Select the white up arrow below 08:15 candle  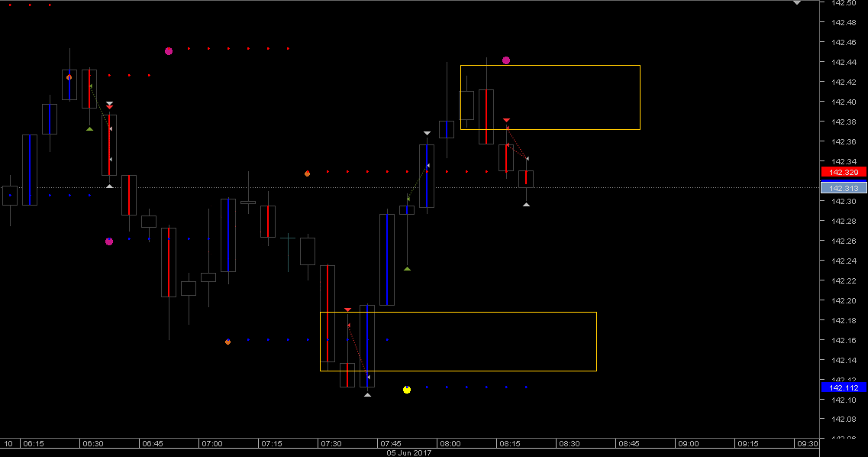pyautogui.click(x=527, y=204)
